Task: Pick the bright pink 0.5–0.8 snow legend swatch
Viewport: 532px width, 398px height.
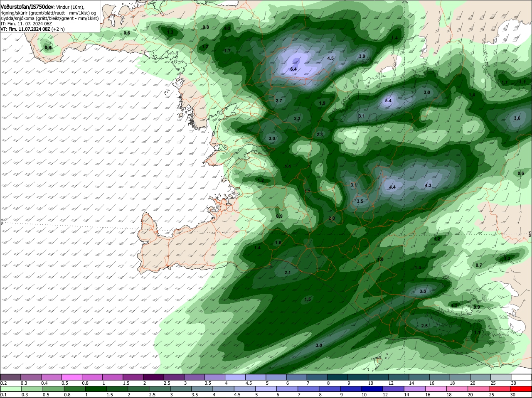Action: click(x=72, y=377)
